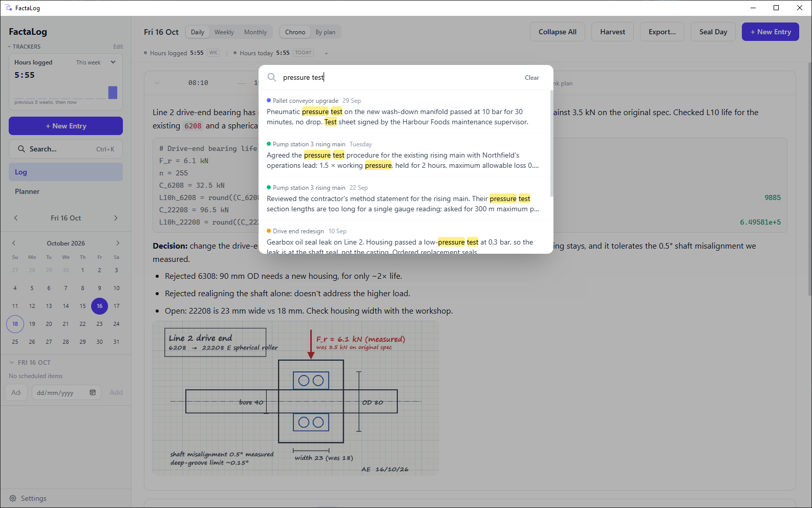The image size is (812, 508).
Task: Open the Log view in sidebar
Action: (66, 172)
